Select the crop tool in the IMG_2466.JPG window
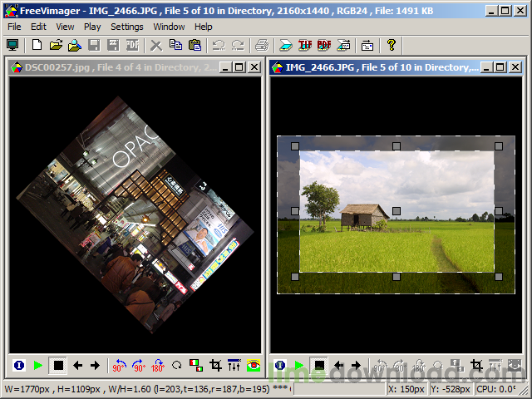 coord(476,365)
